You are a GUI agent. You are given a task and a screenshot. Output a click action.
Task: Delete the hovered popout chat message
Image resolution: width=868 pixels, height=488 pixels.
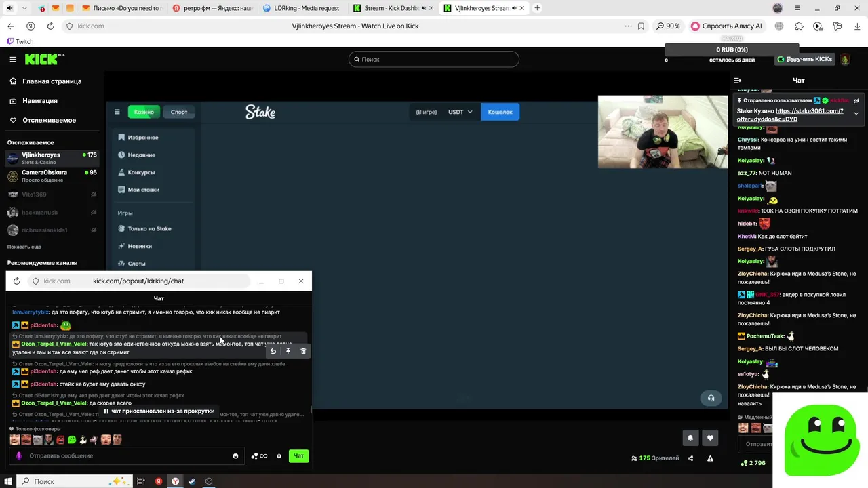coord(303,351)
